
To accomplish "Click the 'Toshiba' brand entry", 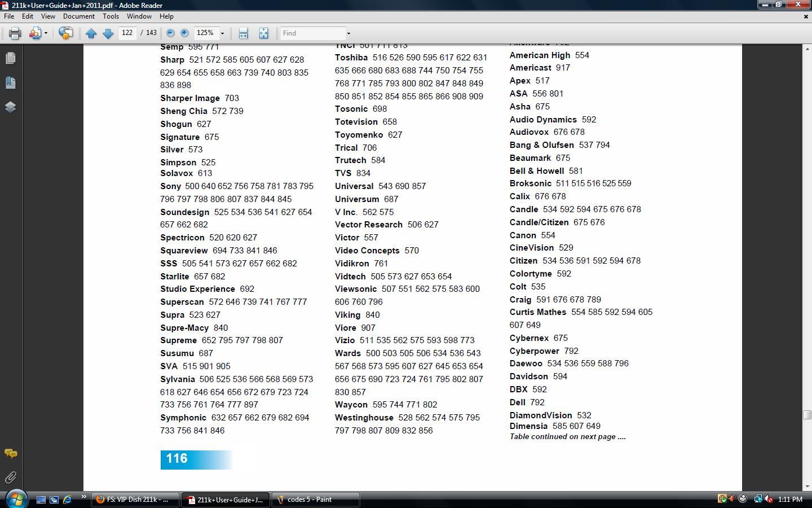I will point(351,58).
